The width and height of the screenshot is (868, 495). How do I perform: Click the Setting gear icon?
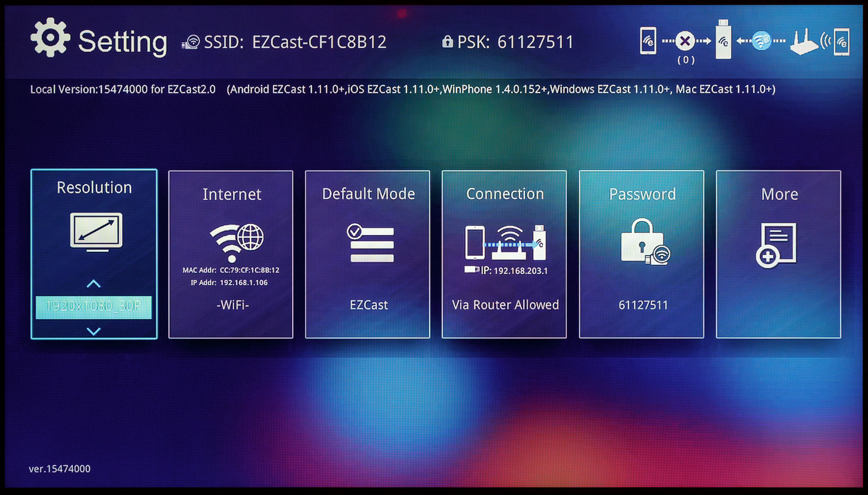point(50,37)
